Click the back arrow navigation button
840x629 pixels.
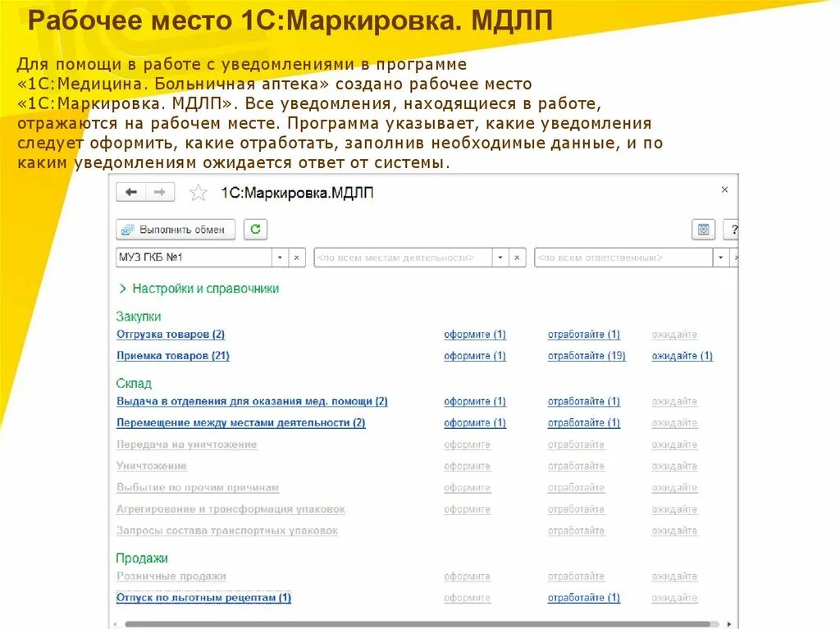coord(130,193)
